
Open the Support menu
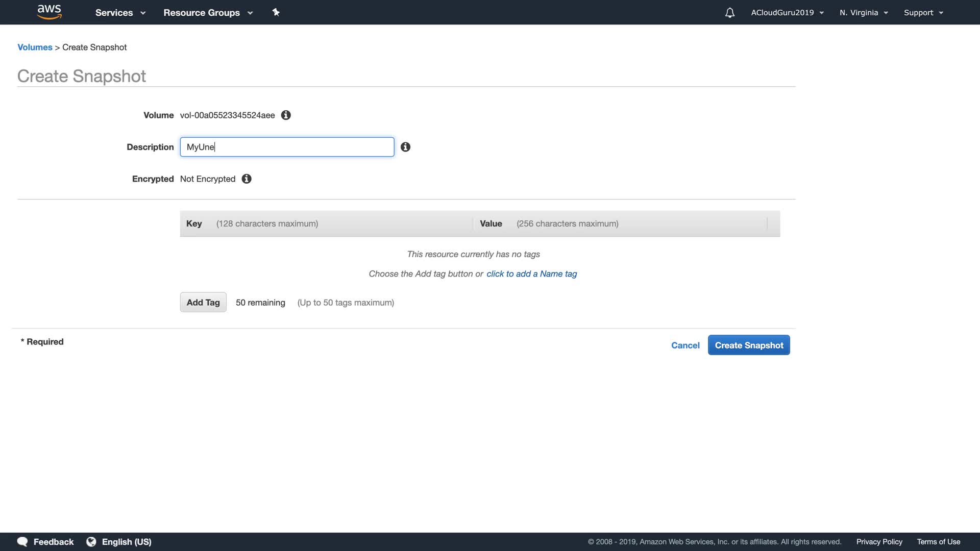coord(923,13)
